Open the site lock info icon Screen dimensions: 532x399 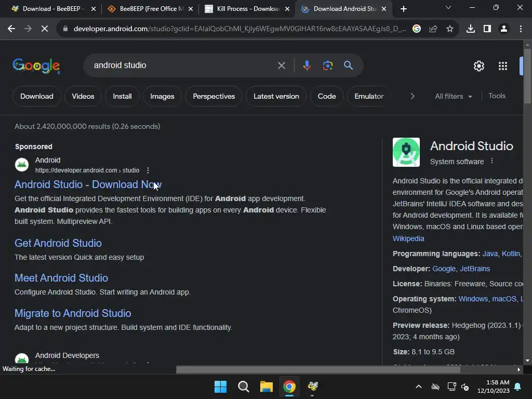tap(65, 29)
